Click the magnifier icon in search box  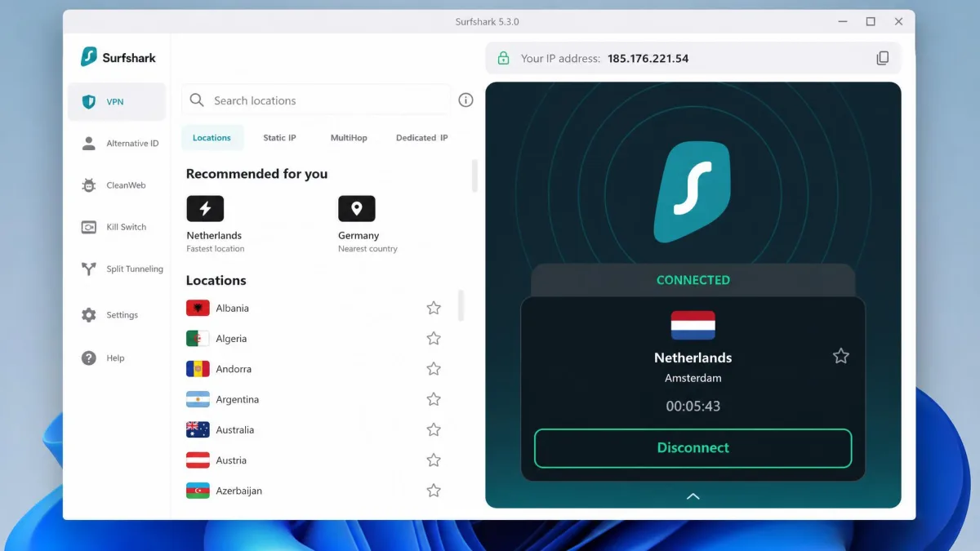click(197, 100)
